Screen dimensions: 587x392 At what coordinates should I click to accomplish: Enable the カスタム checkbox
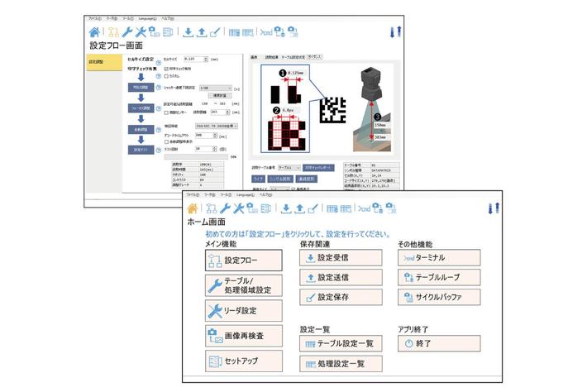coord(165,76)
